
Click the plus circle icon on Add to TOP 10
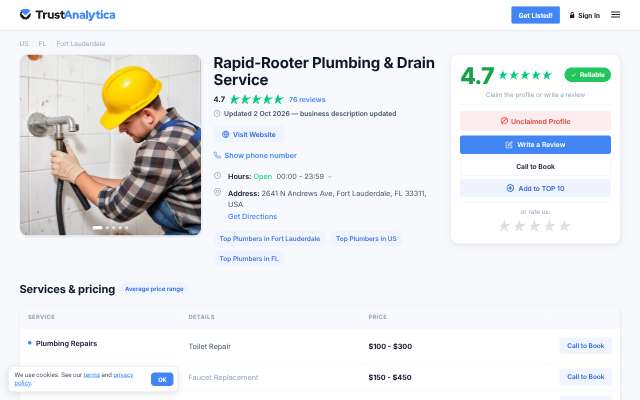(510, 188)
